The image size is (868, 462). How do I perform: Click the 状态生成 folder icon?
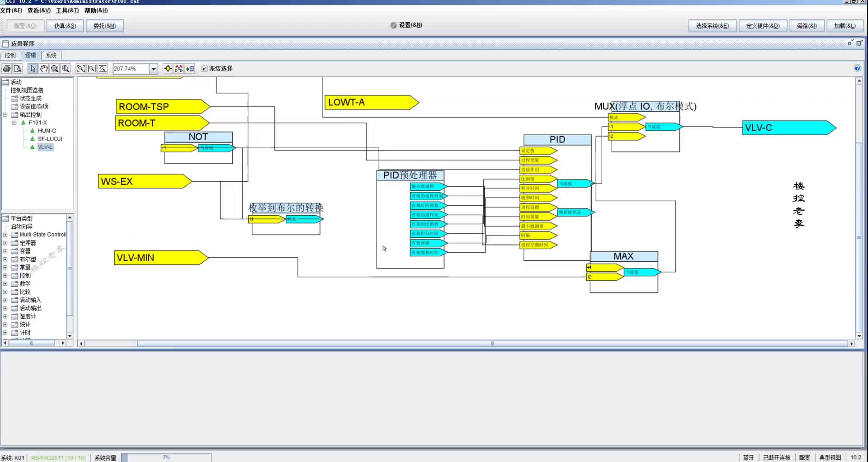coord(14,99)
